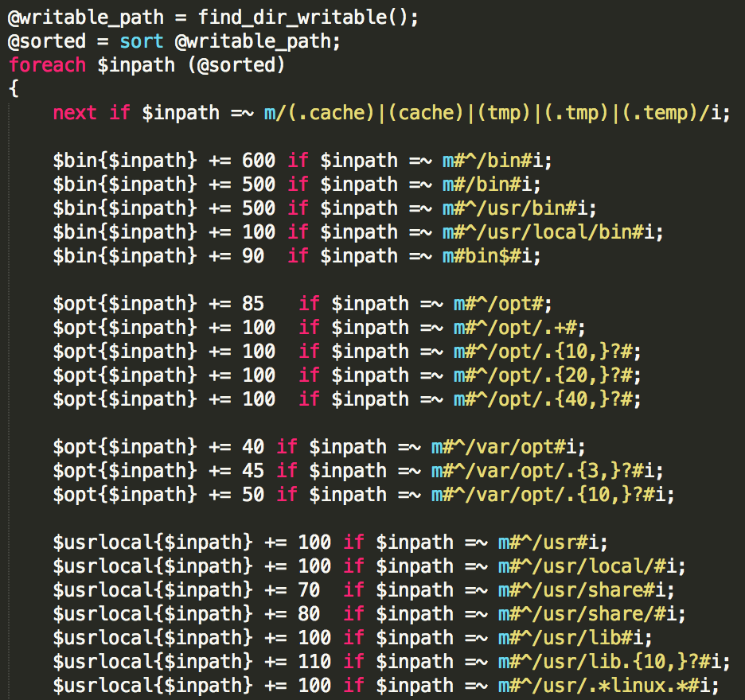This screenshot has width=745, height=700.
Task: Click the regex m#^/opt/.{20,}?#
Action: click(x=543, y=375)
